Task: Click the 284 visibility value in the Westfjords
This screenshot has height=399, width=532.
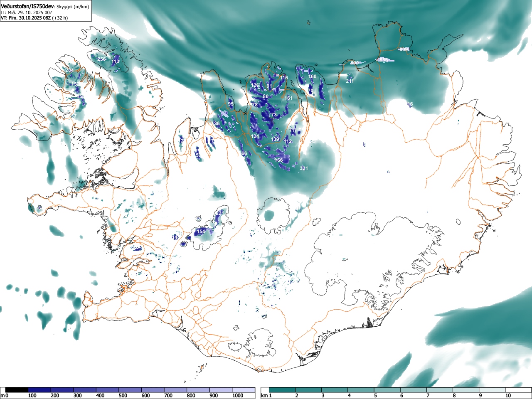Action: pyautogui.click(x=69, y=70)
